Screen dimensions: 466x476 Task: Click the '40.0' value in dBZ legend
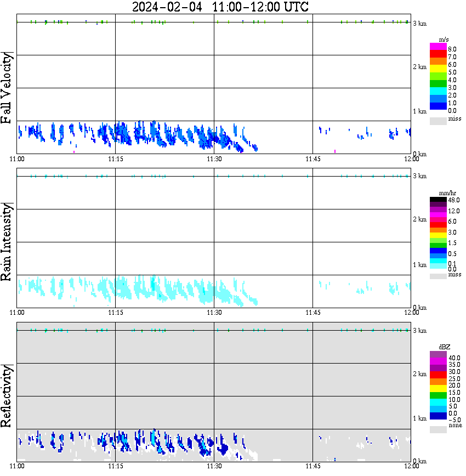(x=454, y=359)
